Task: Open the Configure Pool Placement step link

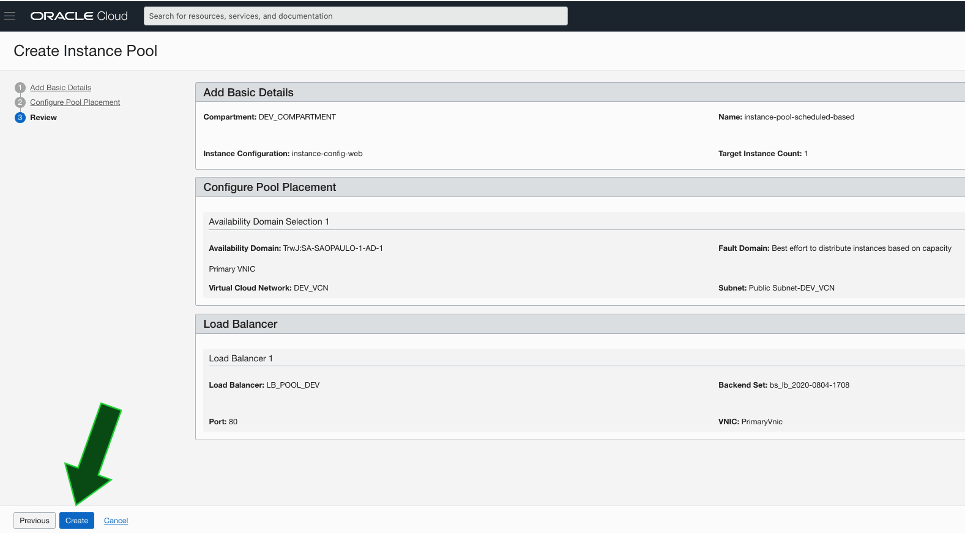Action: point(75,102)
